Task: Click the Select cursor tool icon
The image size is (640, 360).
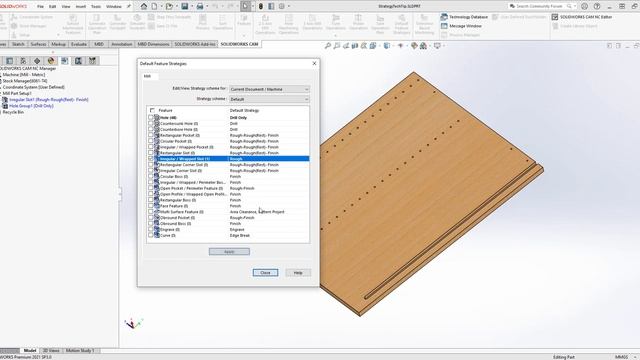Action: (245, 6)
